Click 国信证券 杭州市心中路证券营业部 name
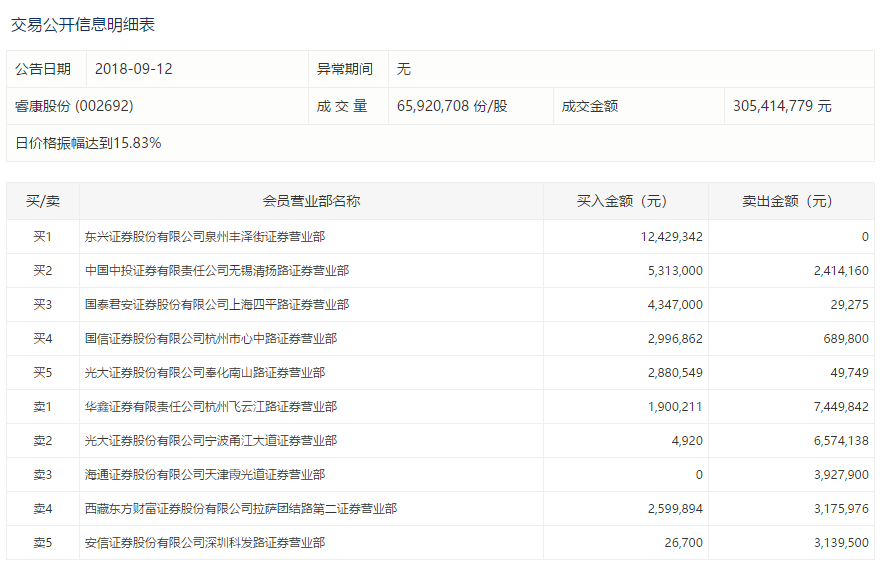 tap(211, 339)
